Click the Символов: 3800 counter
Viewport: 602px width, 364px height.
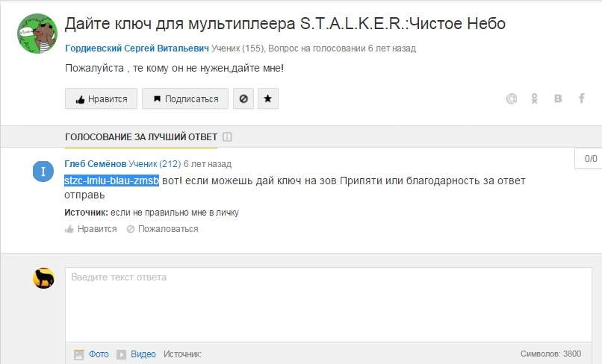(551, 354)
